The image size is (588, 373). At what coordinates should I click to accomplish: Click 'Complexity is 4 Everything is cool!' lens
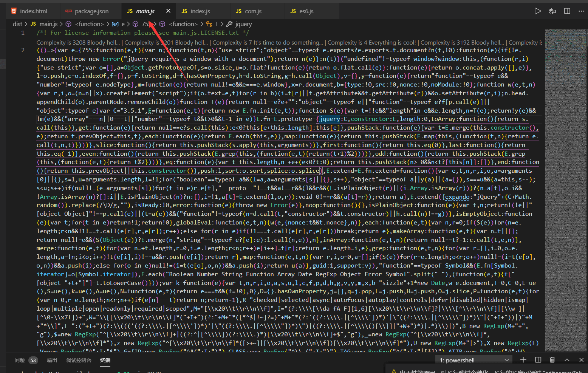(x=372, y=42)
